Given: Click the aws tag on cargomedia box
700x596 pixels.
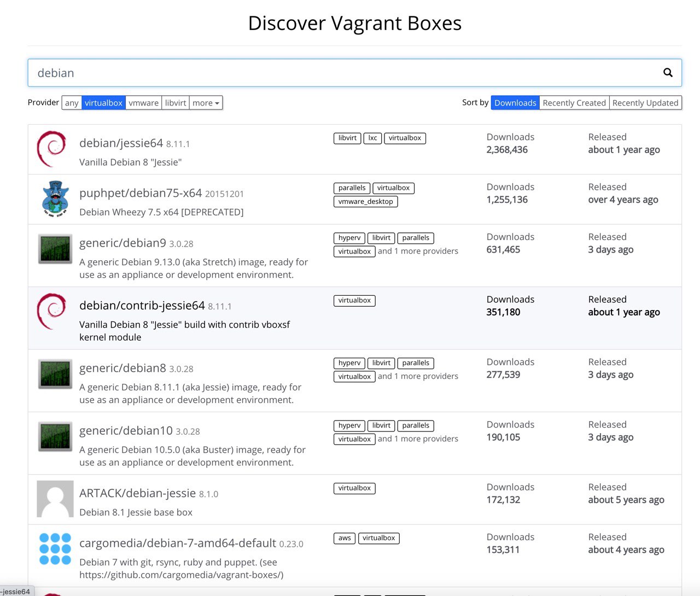Looking at the screenshot, I should pos(345,539).
